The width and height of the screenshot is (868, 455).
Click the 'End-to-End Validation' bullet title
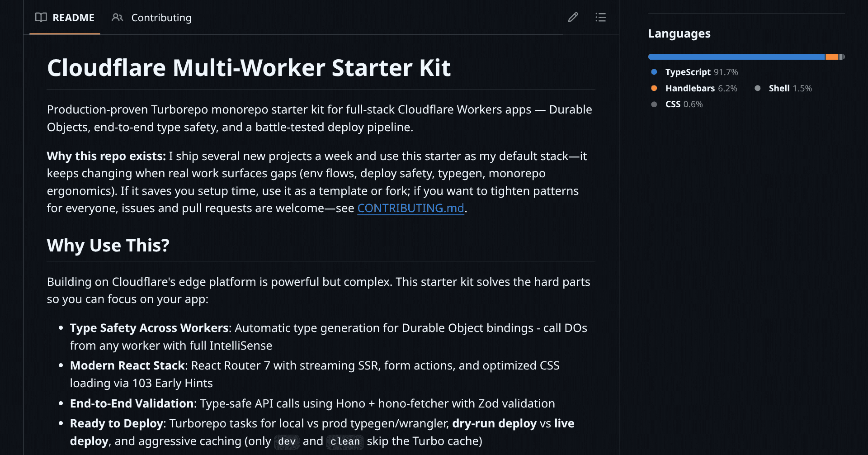[132, 403]
